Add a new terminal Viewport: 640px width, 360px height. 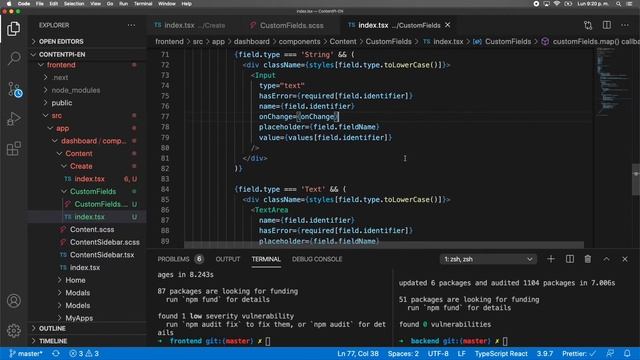[551, 259]
